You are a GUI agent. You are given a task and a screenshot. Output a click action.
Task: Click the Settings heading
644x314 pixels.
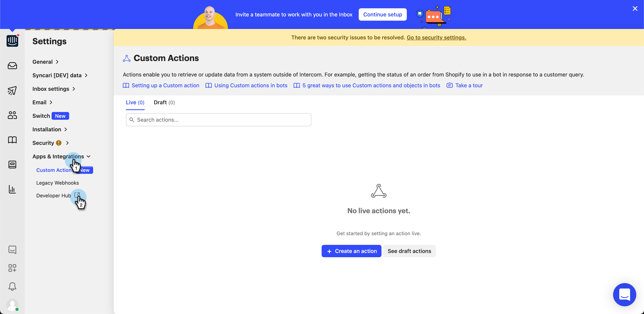(49, 41)
